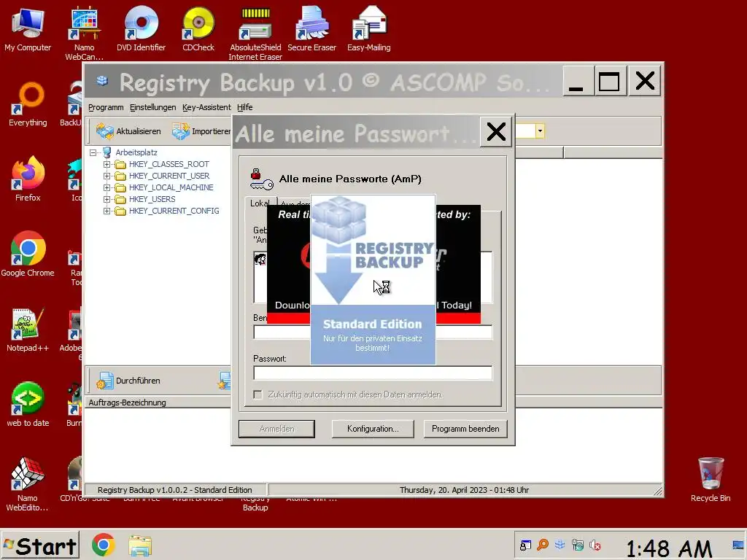Launch Namo WebCanvas desktop shortcut

(x=84, y=34)
